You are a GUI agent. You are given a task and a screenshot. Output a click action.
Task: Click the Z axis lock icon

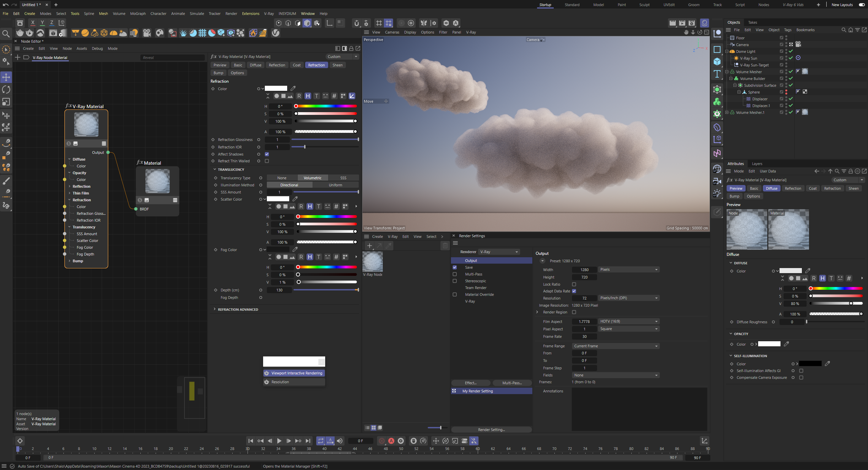pyautogui.click(x=52, y=23)
